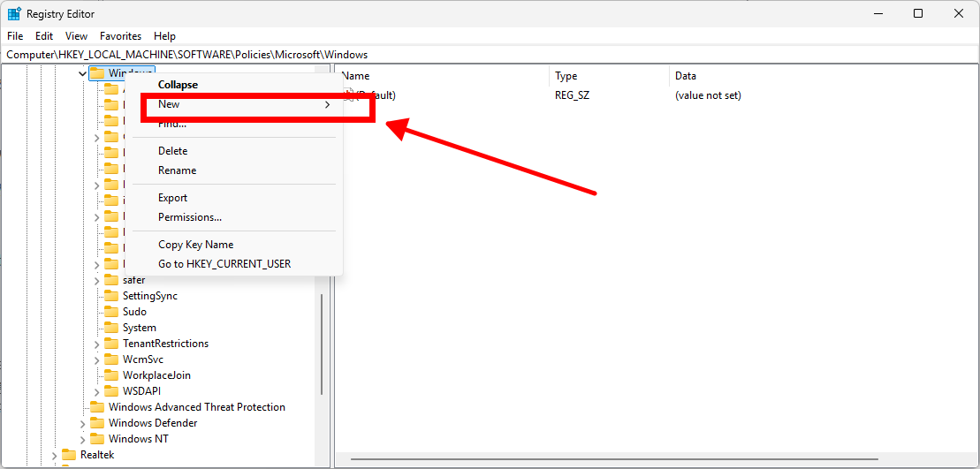Select the SettingSync folder icon

110,296
